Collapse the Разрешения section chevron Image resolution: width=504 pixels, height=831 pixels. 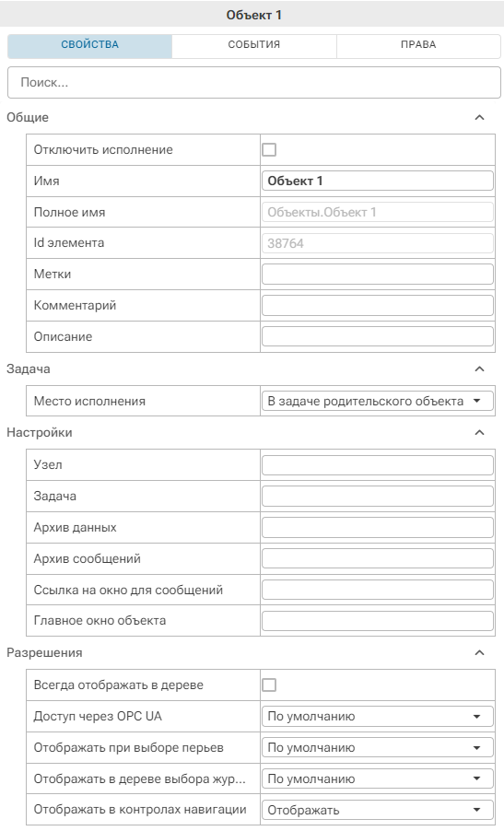coord(480,652)
